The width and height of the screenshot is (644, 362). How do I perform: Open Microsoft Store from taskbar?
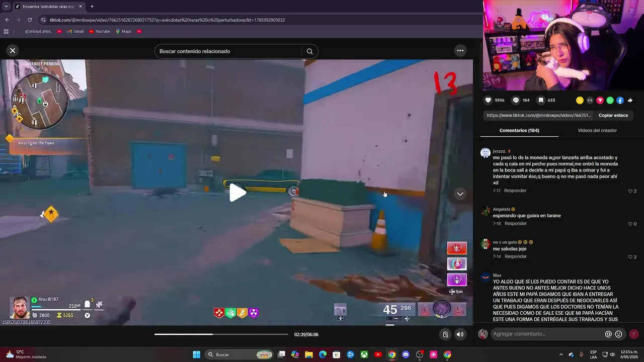point(337,354)
